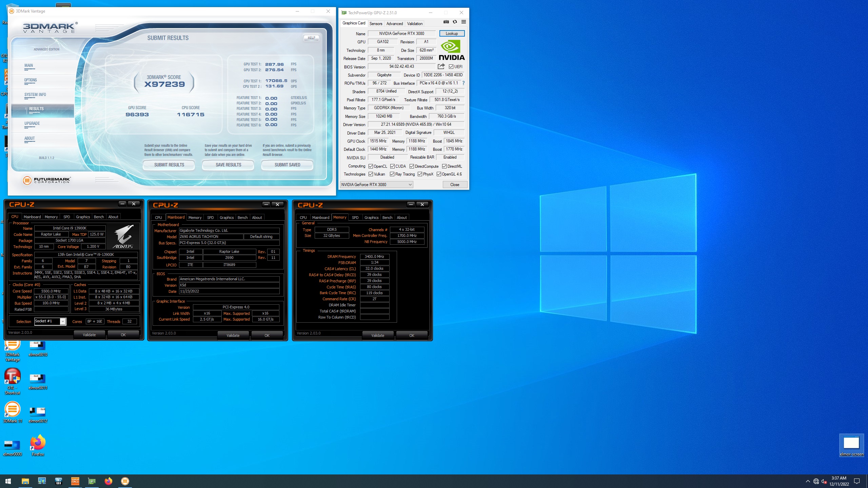868x488 pixels.
Task: Click the SAVE RESULTS button
Action: pyautogui.click(x=228, y=165)
